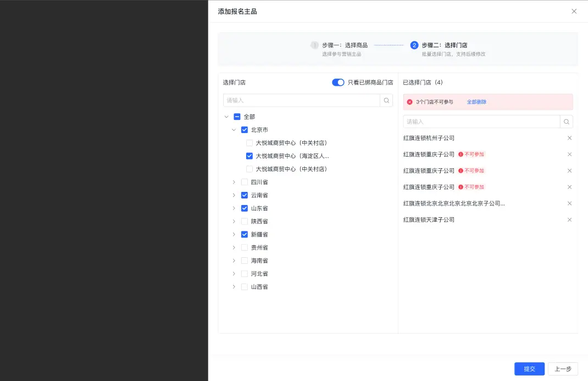Click the 已选择门店（4）heading
Screen dimensions: 588x381
423,82
